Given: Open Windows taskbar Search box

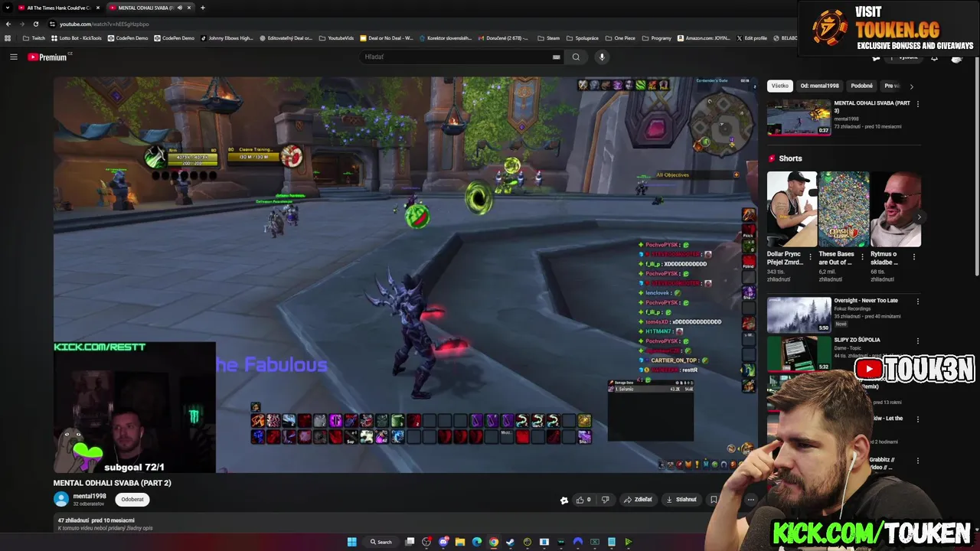Looking at the screenshot, I should [381, 542].
